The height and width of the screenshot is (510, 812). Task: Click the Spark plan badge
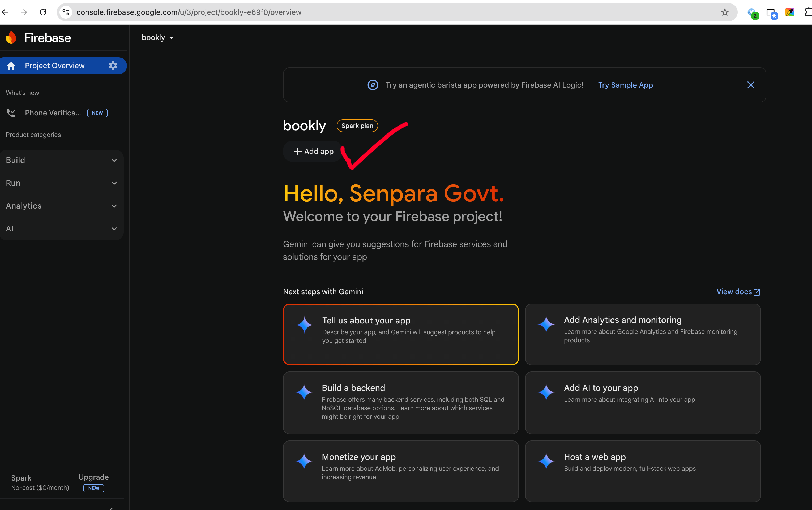point(357,126)
